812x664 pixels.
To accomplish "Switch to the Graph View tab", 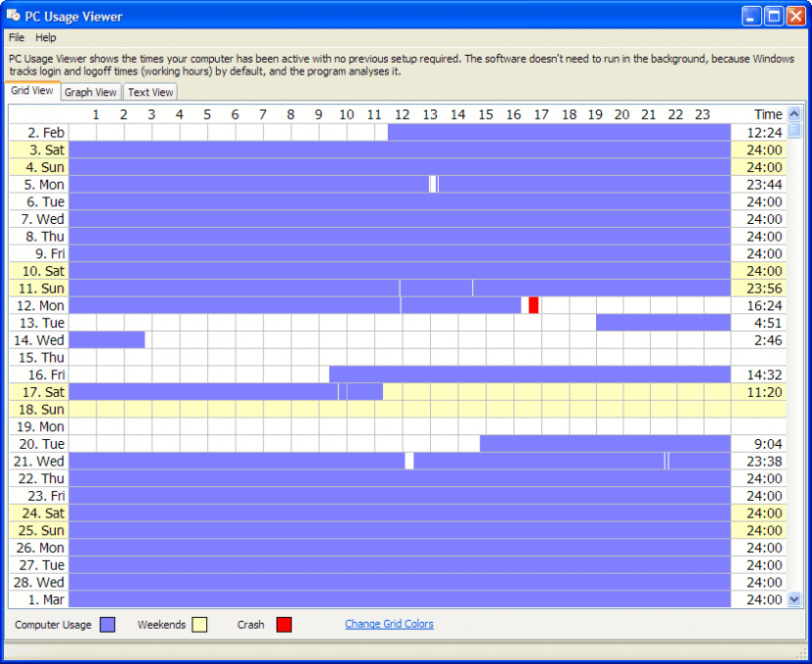I will point(90,92).
